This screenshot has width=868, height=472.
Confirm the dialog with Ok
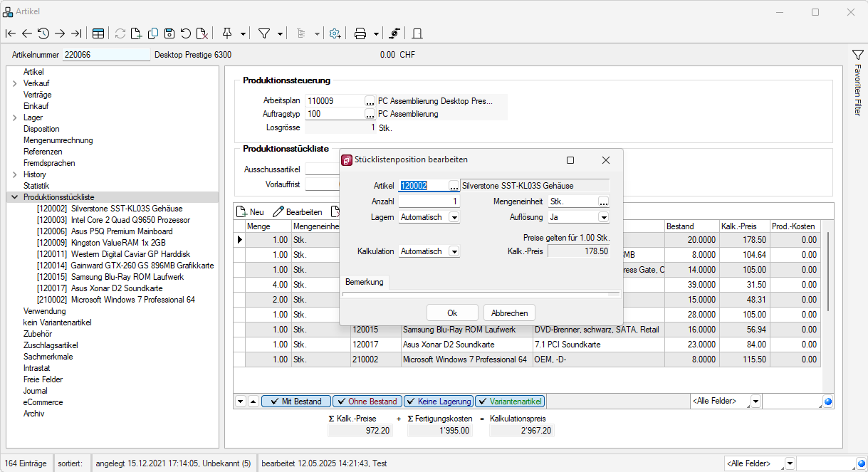(452, 313)
